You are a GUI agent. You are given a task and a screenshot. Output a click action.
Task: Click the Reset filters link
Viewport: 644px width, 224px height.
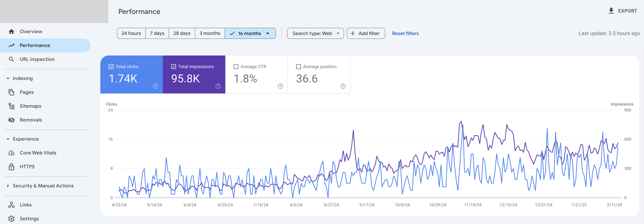point(405,33)
